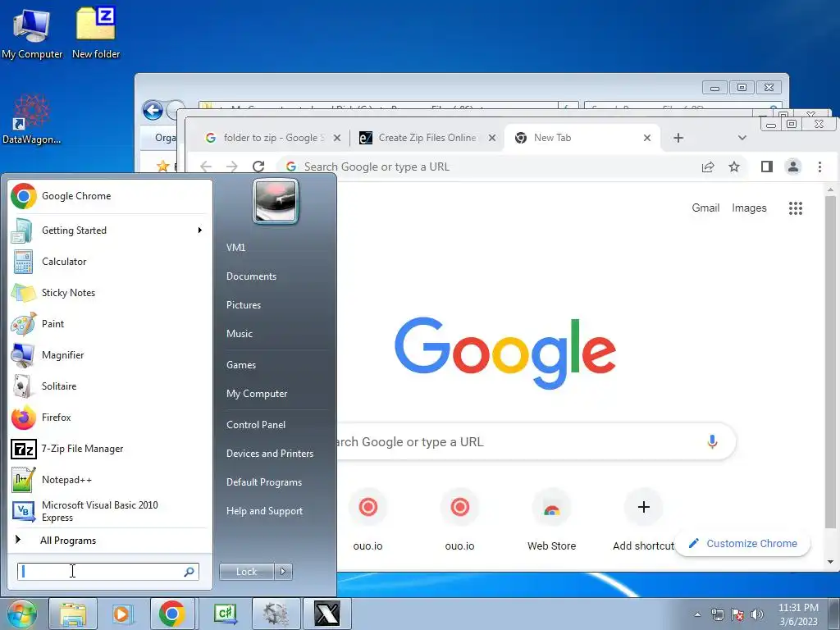The image size is (840, 630).
Task: Open Default Programs
Action: point(264,482)
